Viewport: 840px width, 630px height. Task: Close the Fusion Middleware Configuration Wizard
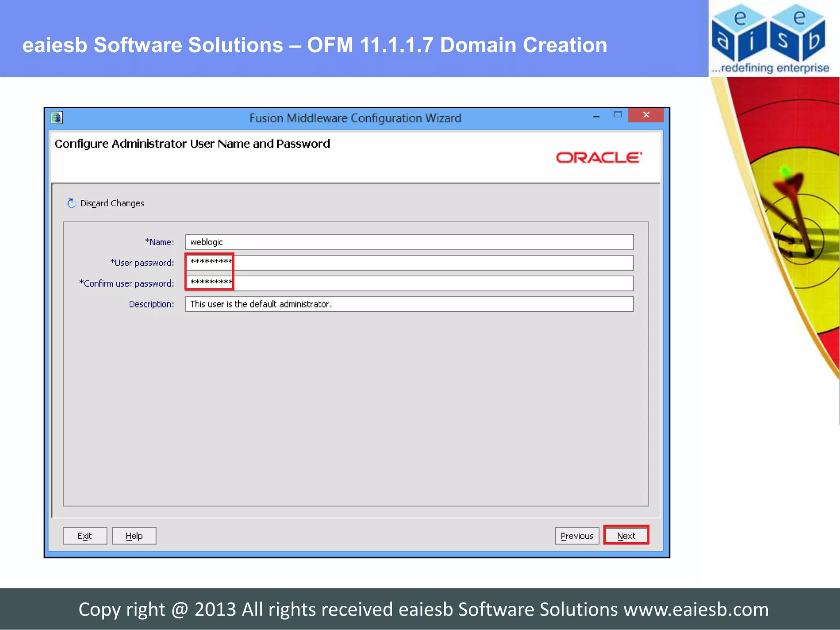tap(646, 115)
